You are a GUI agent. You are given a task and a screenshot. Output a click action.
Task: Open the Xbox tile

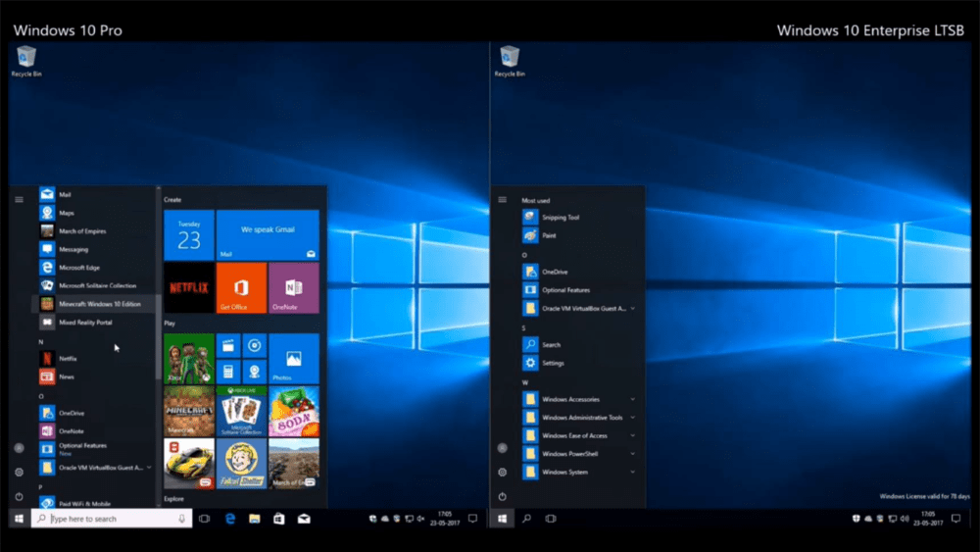(x=189, y=359)
